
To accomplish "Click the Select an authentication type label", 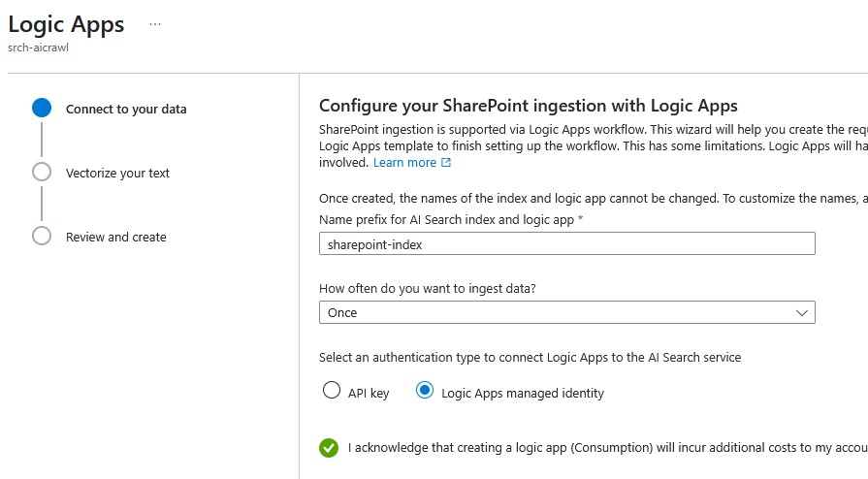I will [530, 358].
